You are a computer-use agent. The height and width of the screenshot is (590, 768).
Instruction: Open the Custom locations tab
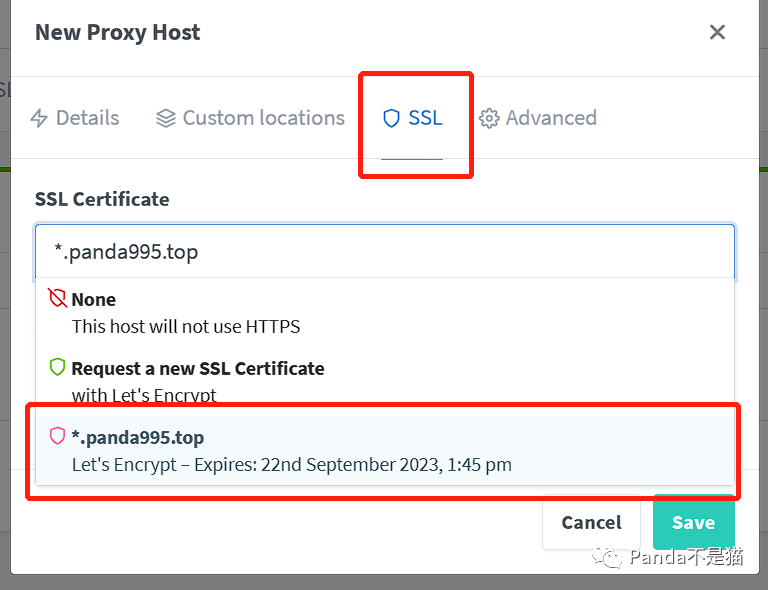[250, 118]
